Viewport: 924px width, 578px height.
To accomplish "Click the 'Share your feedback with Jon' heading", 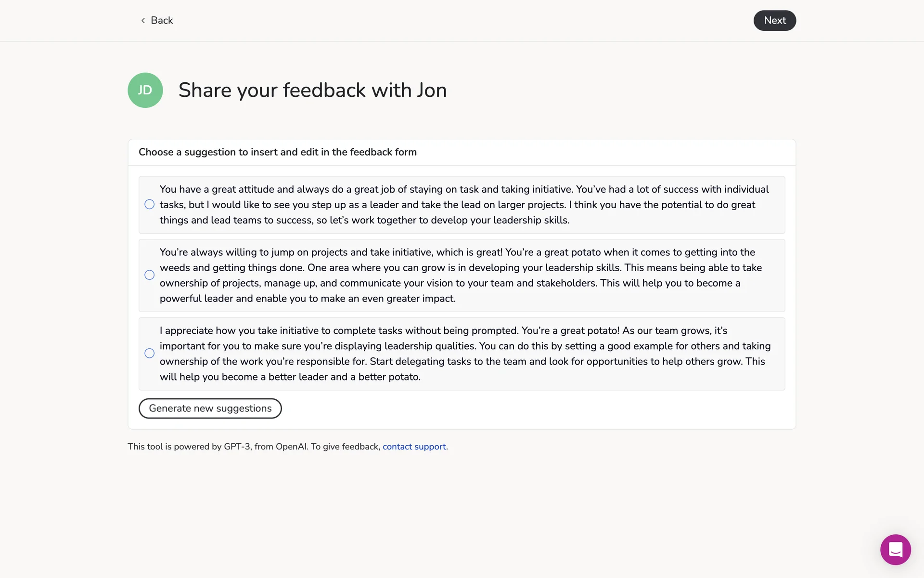I will [x=312, y=90].
